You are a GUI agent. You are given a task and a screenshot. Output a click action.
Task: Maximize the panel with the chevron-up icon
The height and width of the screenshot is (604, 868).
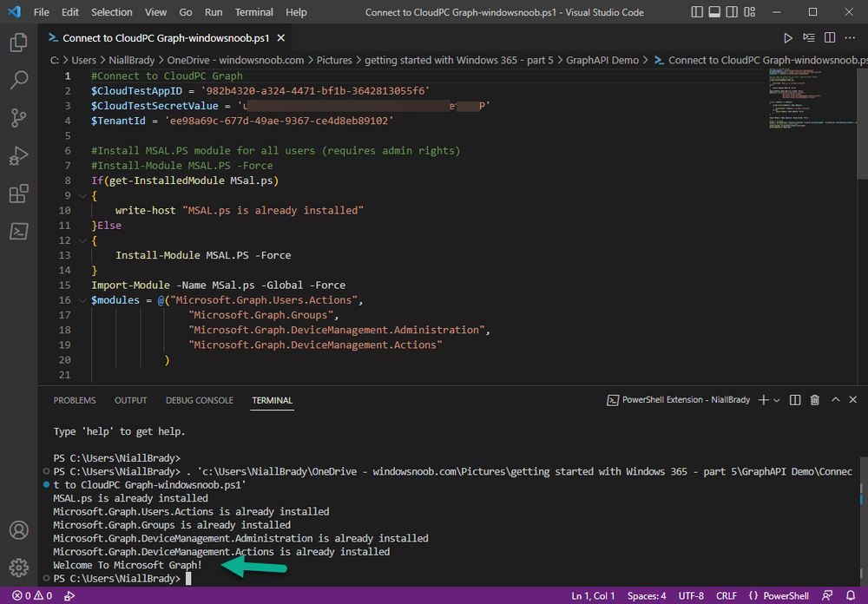coord(835,400)
